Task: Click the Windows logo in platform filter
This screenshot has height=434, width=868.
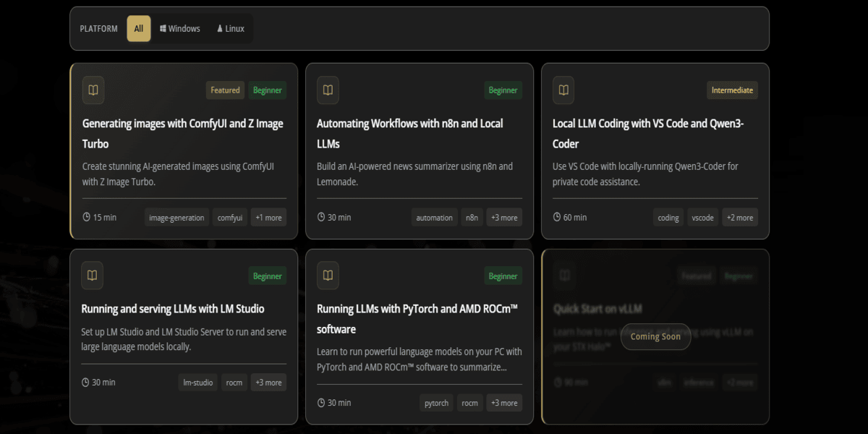Action: click(163, 28)
